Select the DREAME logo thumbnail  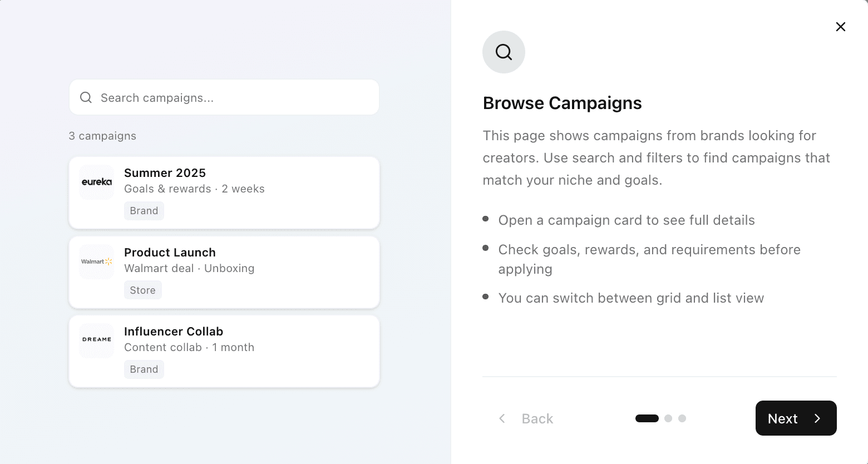[96, 340]
